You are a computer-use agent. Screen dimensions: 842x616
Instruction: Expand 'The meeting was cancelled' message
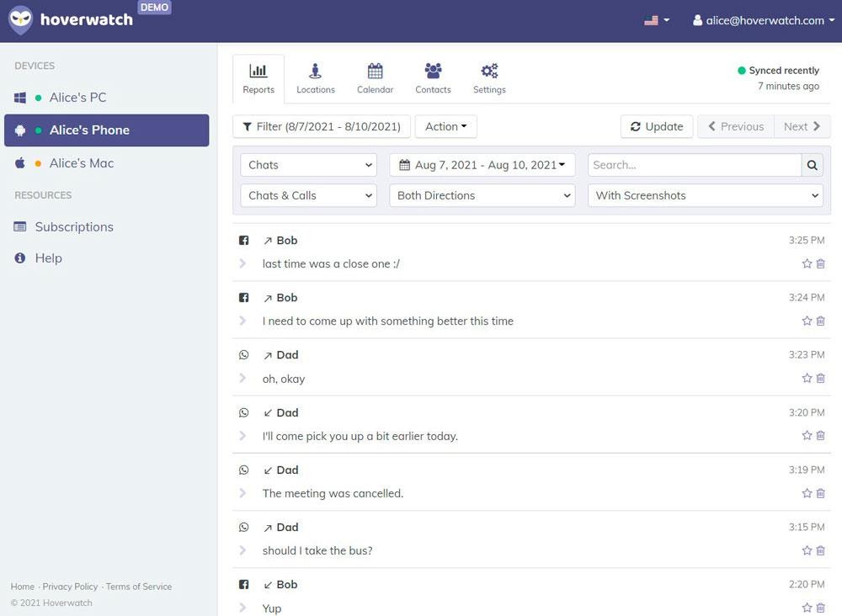242,493
